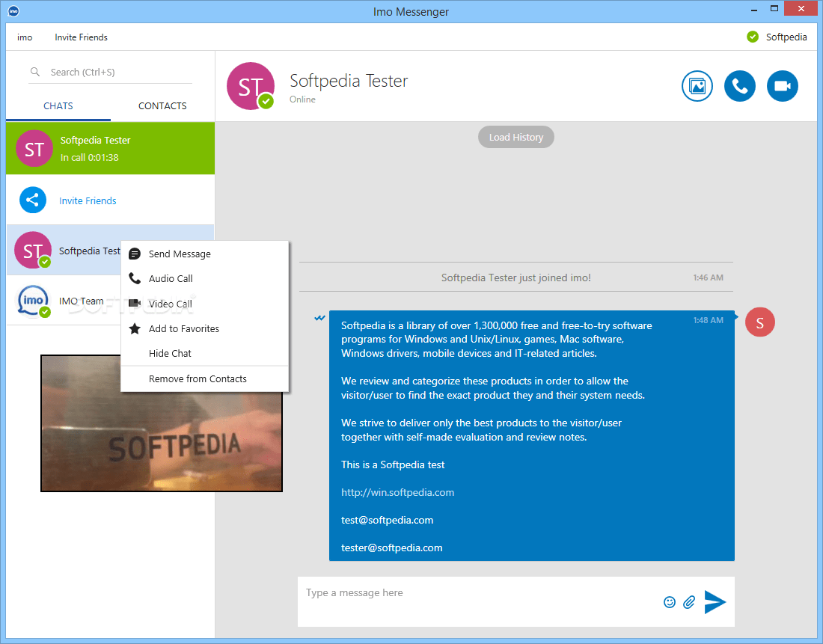The height and width of the screenshot is (644, 823).
Task: Maximize the Imo Messenger window
Action: coord(774,8)
